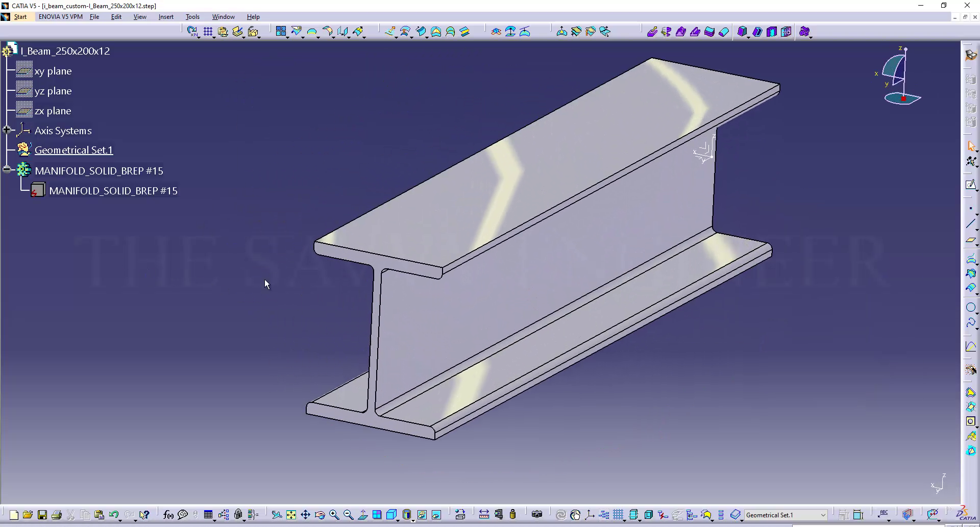Click the Capture camera icon
980x527 pixels.
(x=536, y=515)
